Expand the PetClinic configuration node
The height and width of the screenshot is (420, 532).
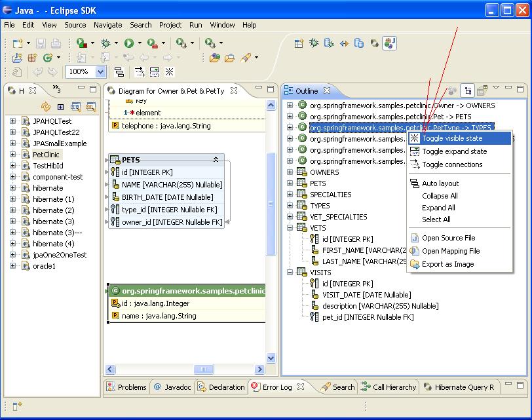point(12,155)
